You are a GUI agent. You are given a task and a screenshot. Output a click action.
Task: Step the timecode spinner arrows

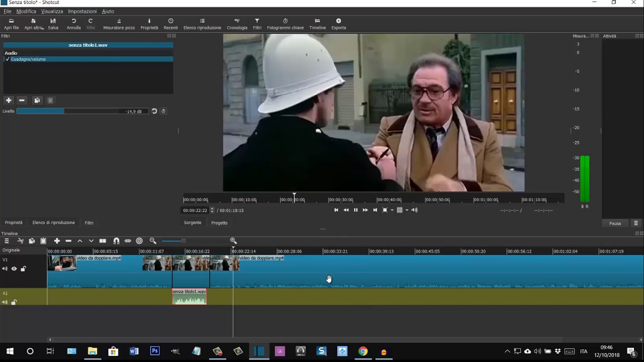(x=212, y=210)
